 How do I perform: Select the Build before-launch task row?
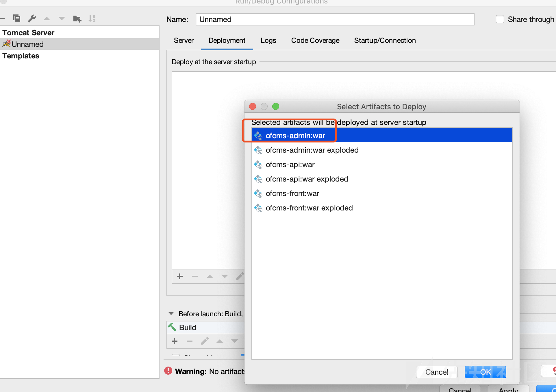point(206,328)
